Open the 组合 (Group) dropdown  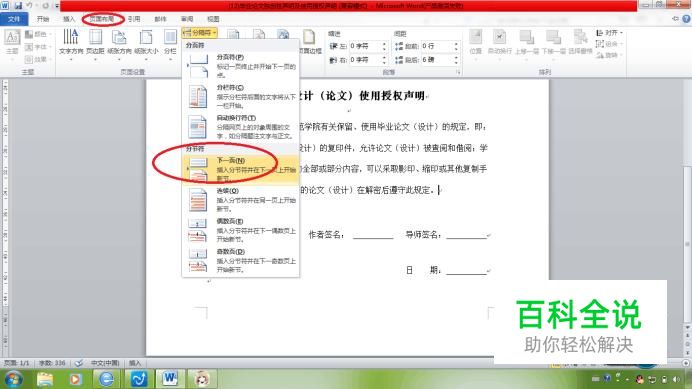tap(609, 44)
